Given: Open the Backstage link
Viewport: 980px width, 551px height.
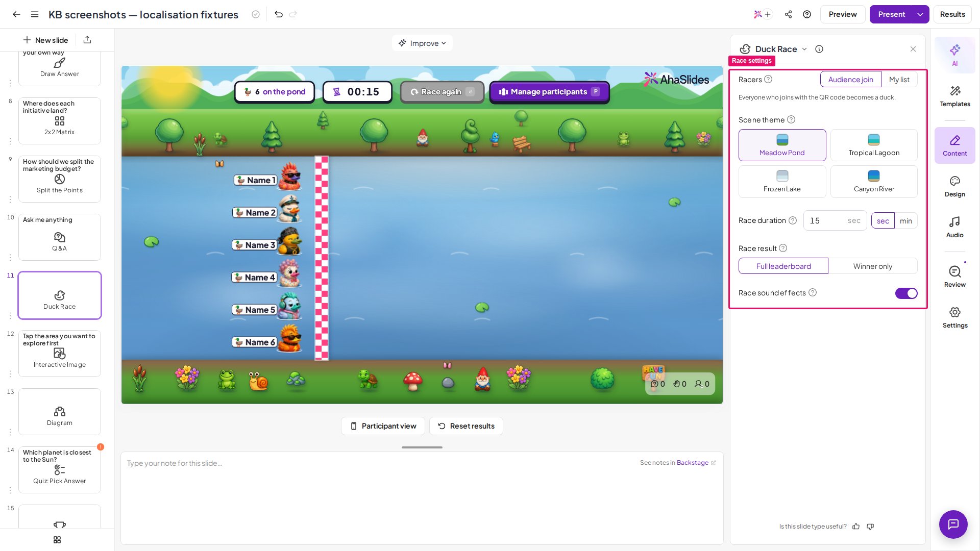Looking at the screenshot, I should point(696,463).
